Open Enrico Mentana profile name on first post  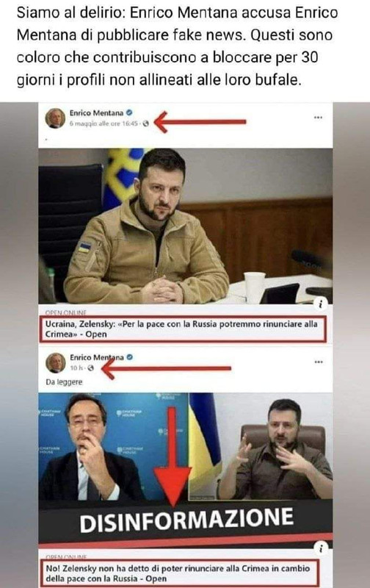click(96, 113)
